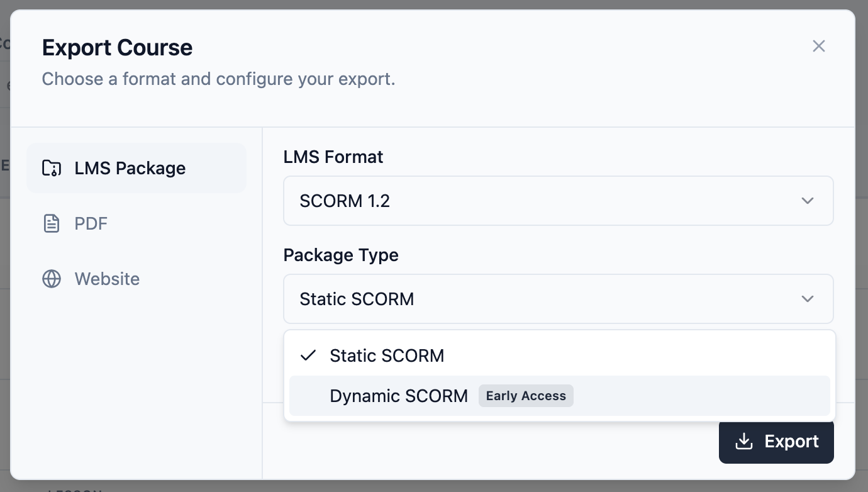
Task: Click the Early Access badge
Action: pyautogui.click(x=526, y=396)
